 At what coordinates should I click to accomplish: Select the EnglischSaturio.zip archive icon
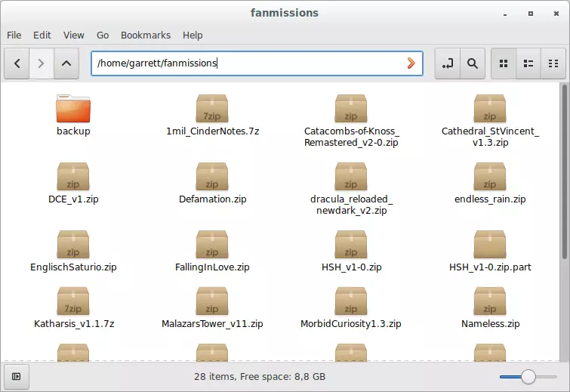(73, 245)
